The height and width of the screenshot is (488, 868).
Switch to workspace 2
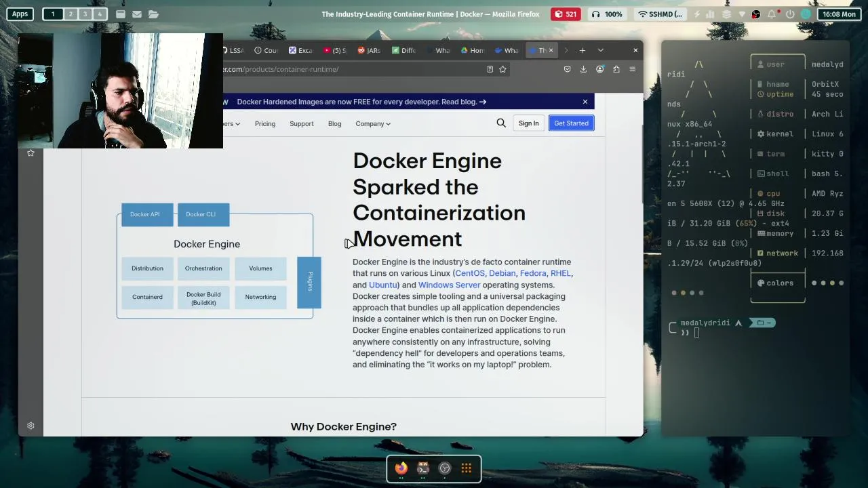[x=70, y=14]
